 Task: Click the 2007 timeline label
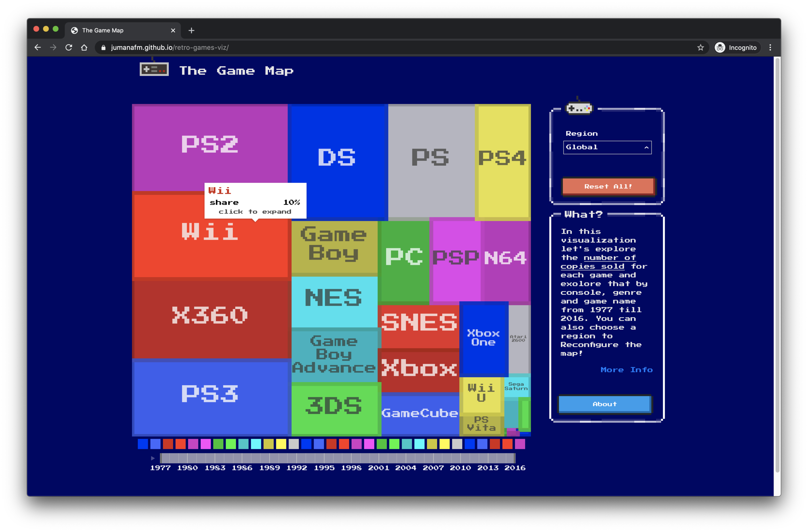[x=433, y=468]
